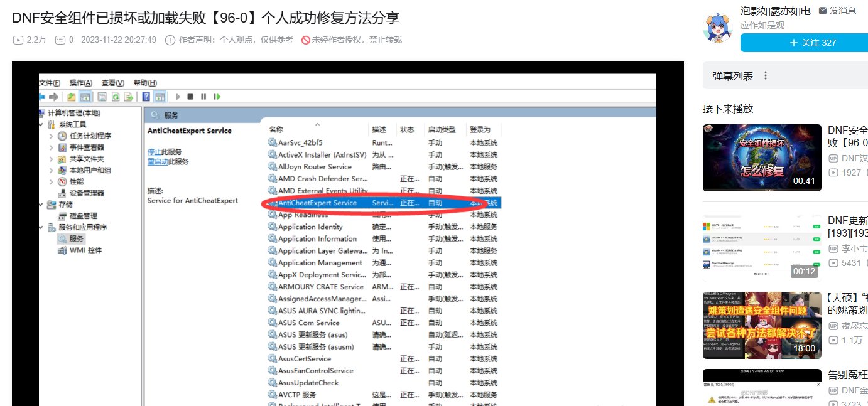Sort by the 启动类型 column header

tap(442, 130)
